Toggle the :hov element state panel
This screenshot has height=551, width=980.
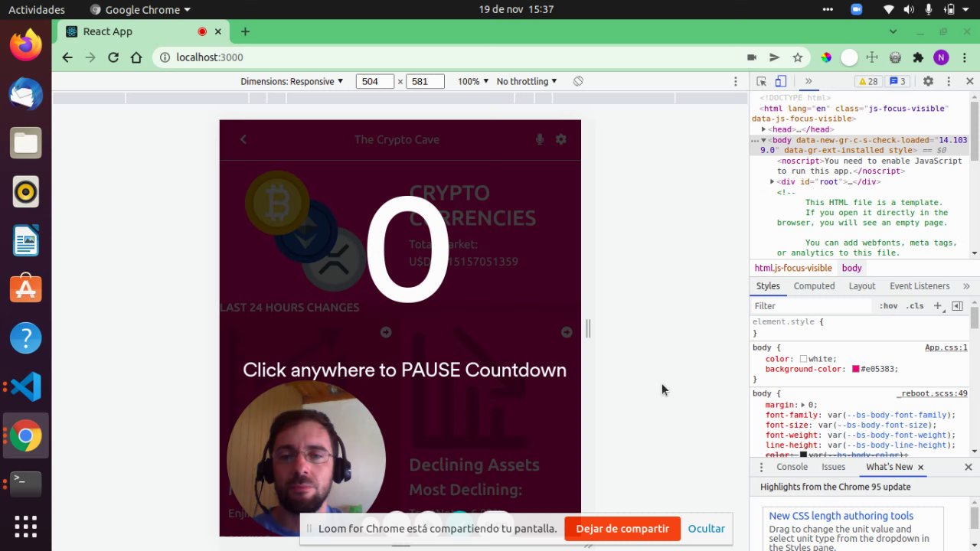click(x=889, y=306)
